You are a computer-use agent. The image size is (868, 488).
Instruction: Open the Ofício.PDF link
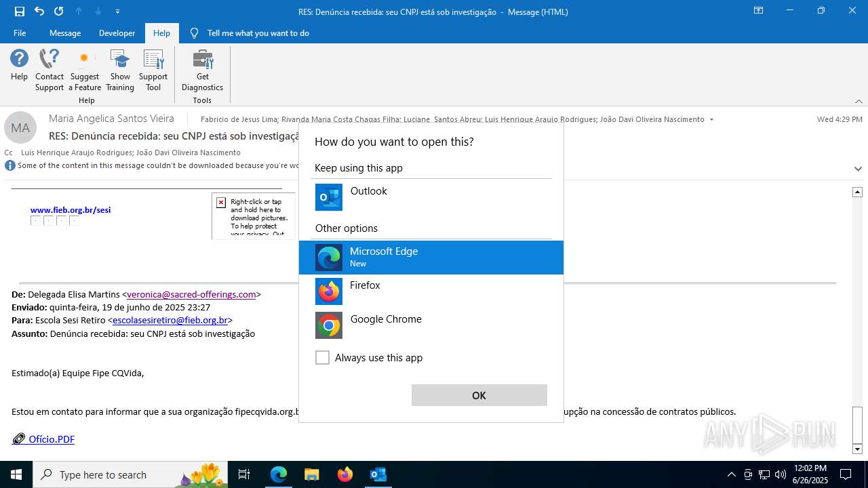pyautogui.click(x=52, y=439)
